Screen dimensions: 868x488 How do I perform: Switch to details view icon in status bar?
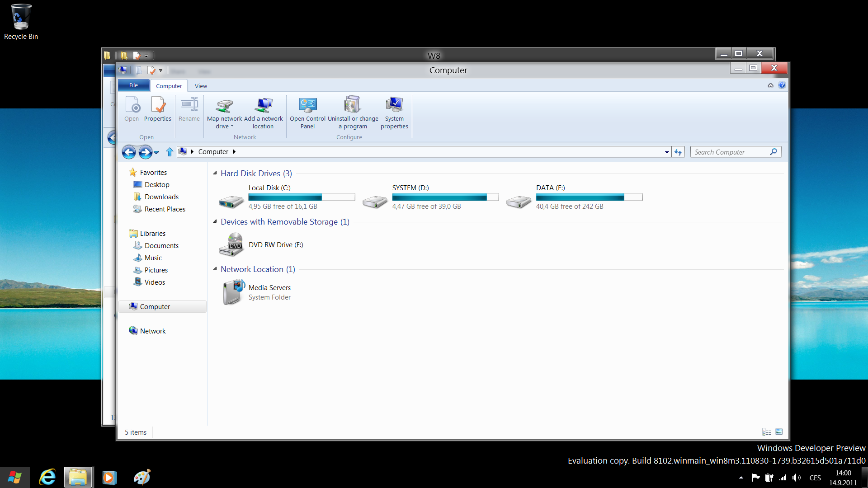pyautogui.click(x=767, y=432)
